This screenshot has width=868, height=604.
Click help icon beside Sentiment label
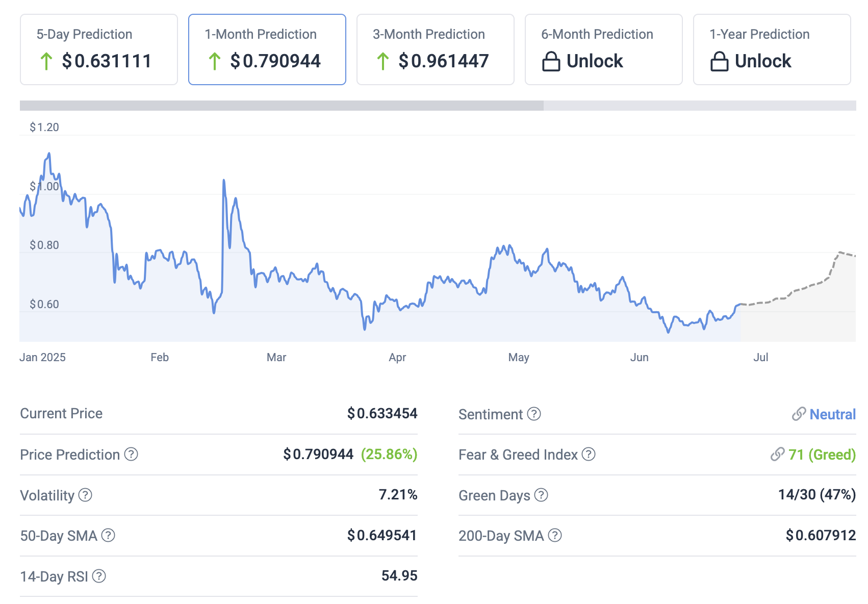[534, 414]
